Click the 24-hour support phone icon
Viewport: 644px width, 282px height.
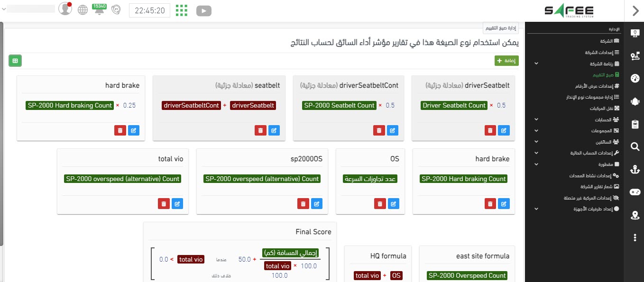coord(116,10)
